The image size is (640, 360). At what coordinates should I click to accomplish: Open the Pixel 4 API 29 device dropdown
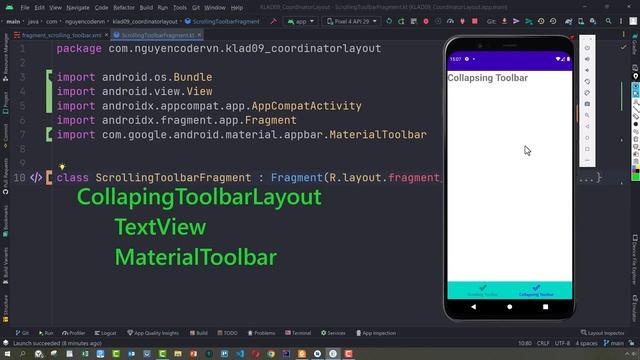point(352,21)
